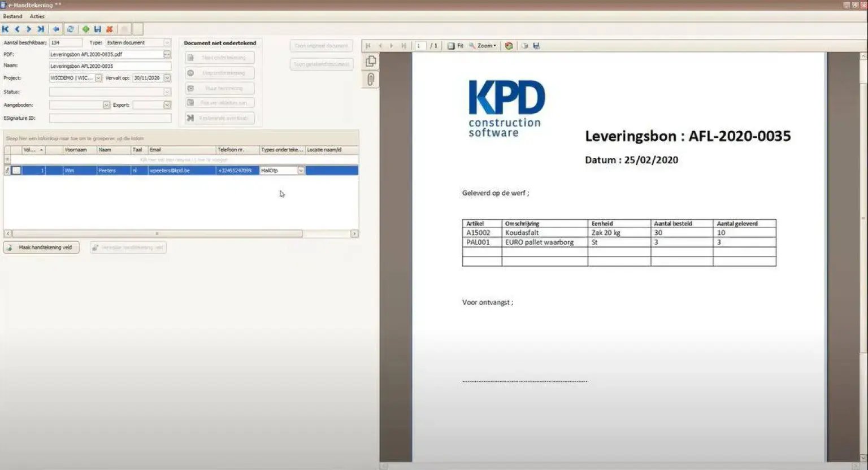The image size is (868, 470).
Task: Open page thumbnails panel in PDF viewer
Action: pos(371,61)
